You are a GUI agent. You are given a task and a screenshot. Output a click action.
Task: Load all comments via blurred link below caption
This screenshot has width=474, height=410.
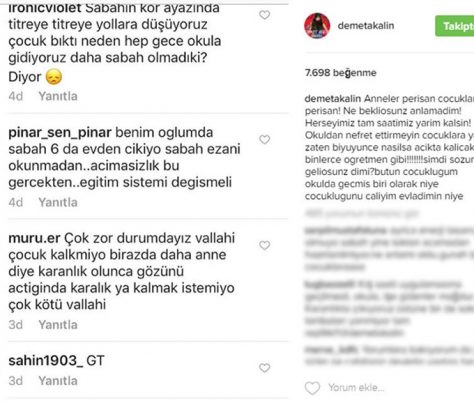click(362, 213)
